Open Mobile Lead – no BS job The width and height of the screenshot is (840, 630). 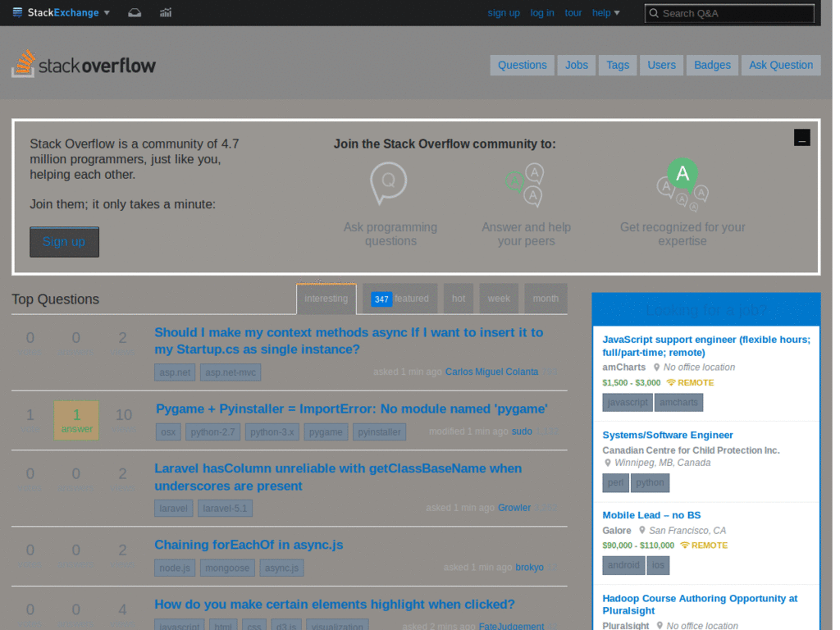tap(651, 515)
